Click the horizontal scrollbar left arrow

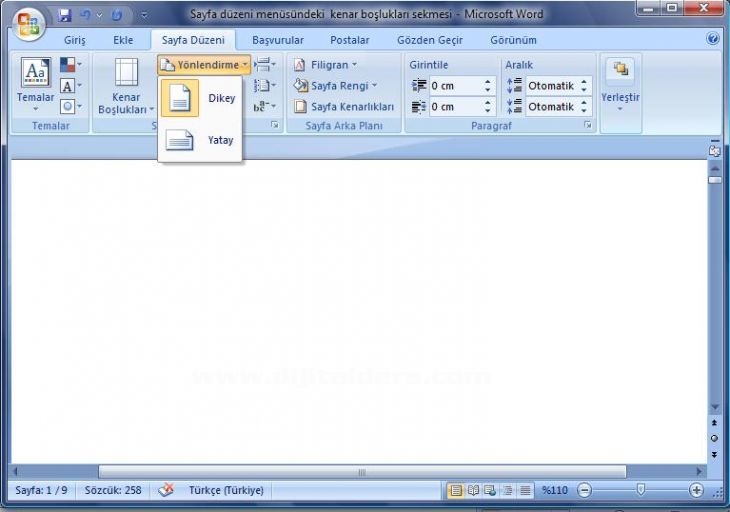15,472
